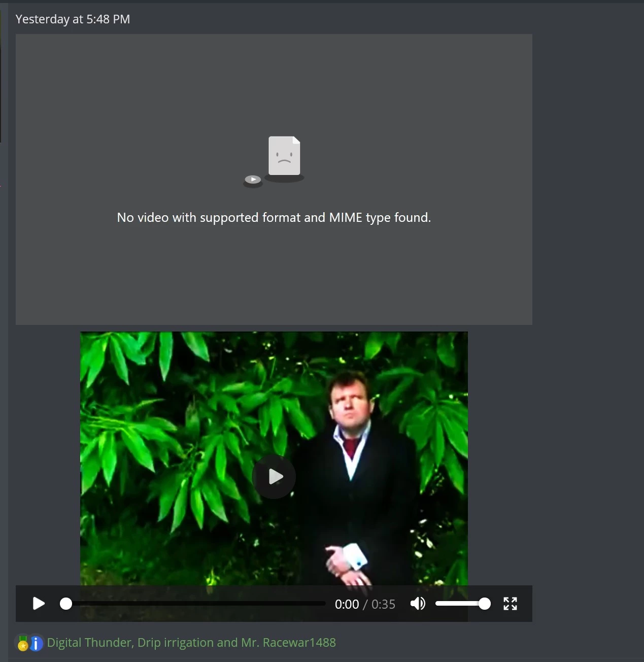Click the seek bar handle at start
This screenshot has width=644, height=662.
pyautogui.click(x=66, y=604)
